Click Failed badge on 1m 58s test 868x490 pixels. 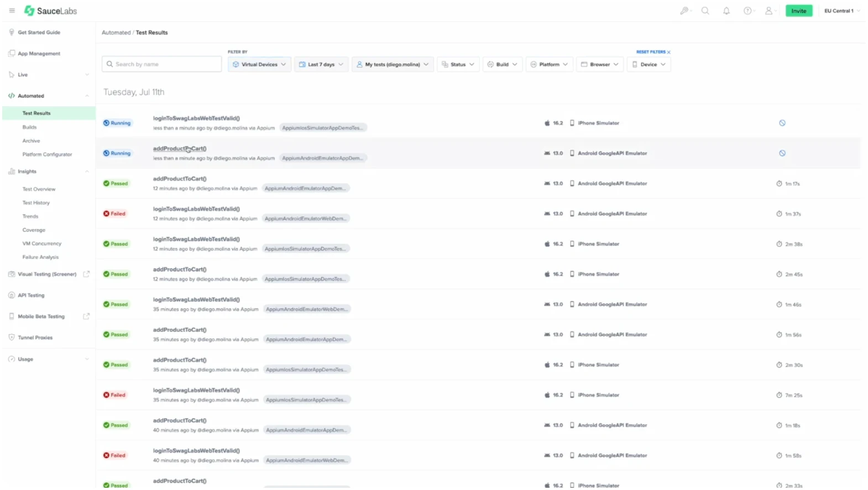(x=114, y=456)
